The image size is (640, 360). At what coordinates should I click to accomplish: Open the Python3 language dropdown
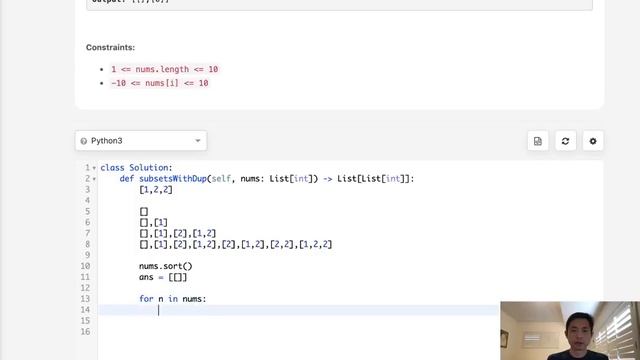(141, 141)
